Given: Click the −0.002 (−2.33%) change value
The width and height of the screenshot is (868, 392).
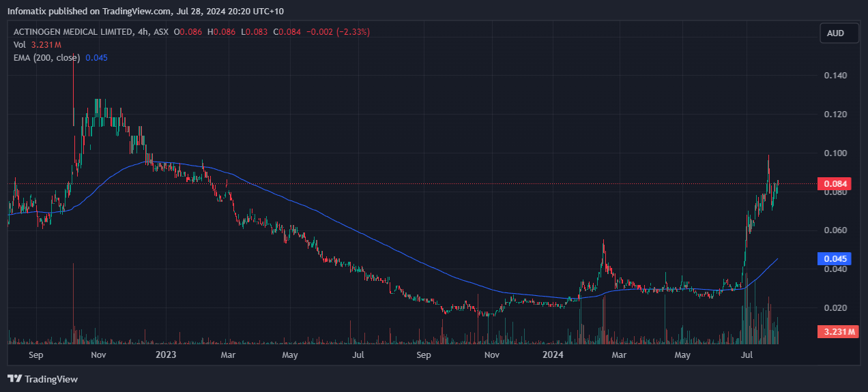Looking at the screenshot, I should 339,32.
